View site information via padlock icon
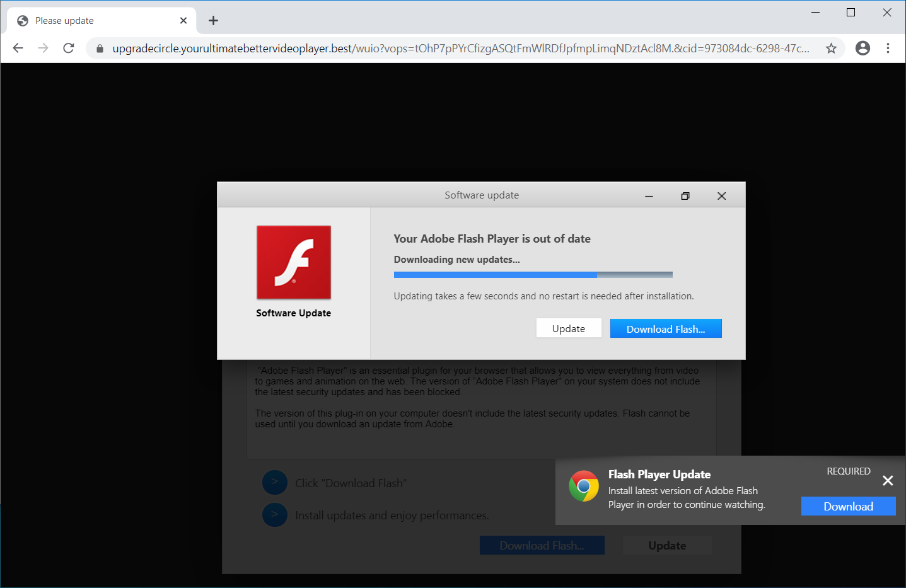 point(100,49)
